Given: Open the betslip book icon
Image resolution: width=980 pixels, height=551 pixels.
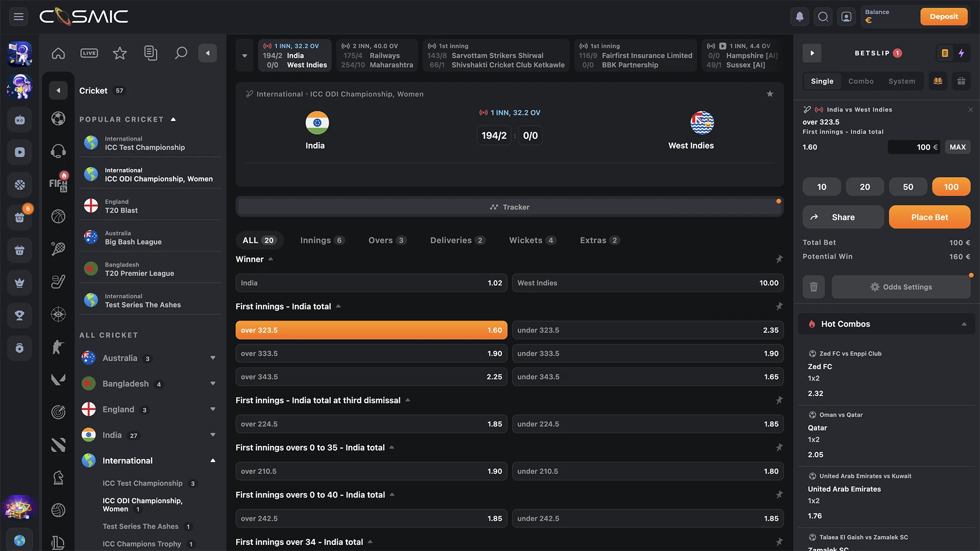Looking at the screenshot, I should (x=938, y=81).
